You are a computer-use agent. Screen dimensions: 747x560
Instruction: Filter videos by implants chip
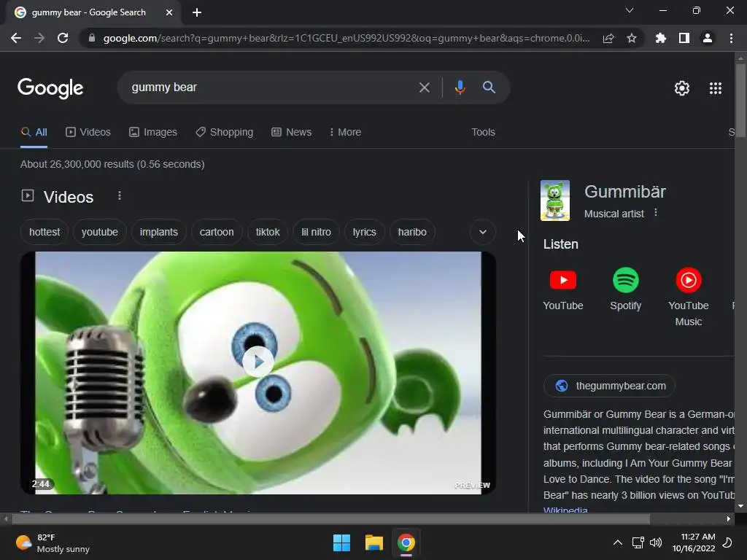tap(158, 232)
